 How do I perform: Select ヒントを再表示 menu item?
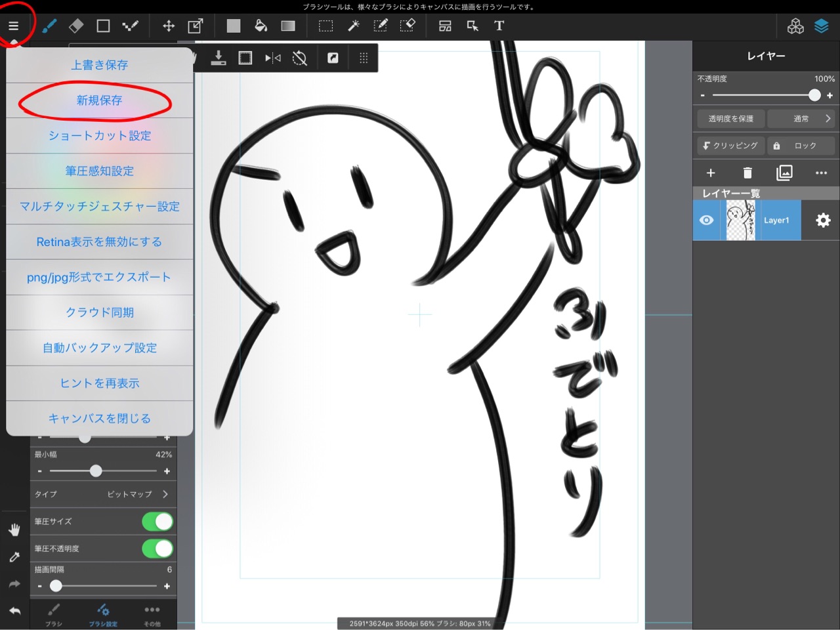tap(100, 383)
